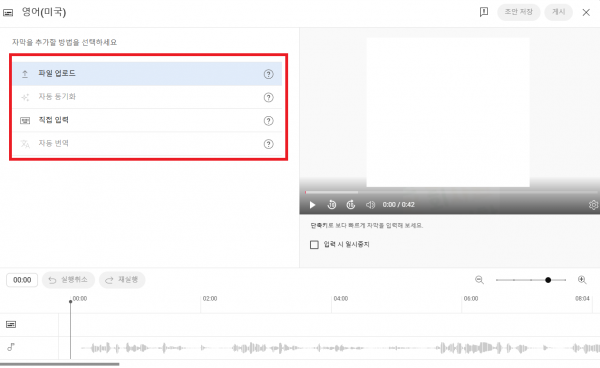Zoom out the timeline
Viewport: 600px width, 368px height.
point(479,280)
